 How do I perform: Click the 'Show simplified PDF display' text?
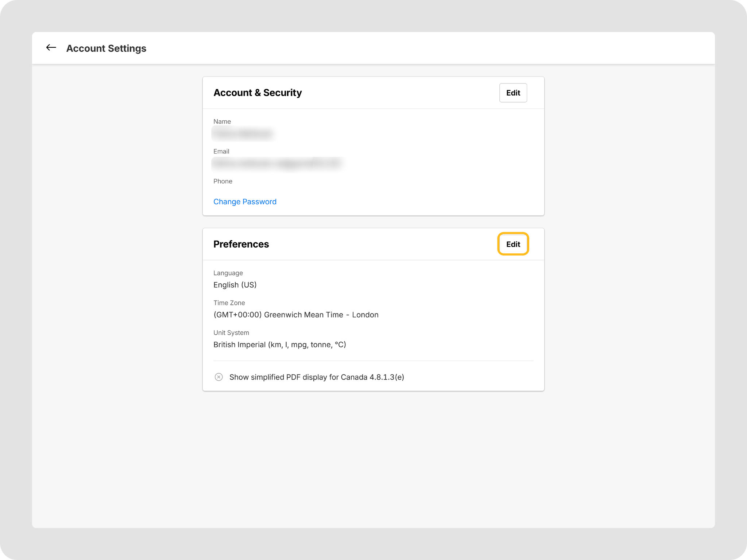(x=316, y=377)
